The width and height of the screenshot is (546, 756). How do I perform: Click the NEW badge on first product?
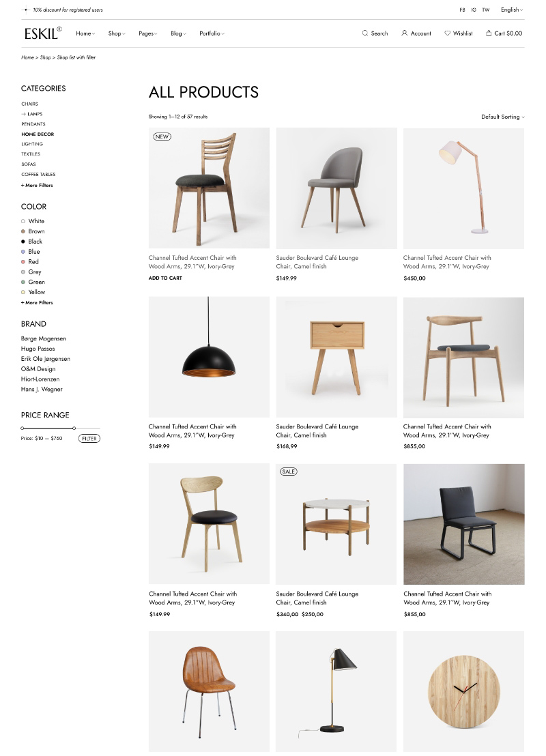tap(162, 136)
